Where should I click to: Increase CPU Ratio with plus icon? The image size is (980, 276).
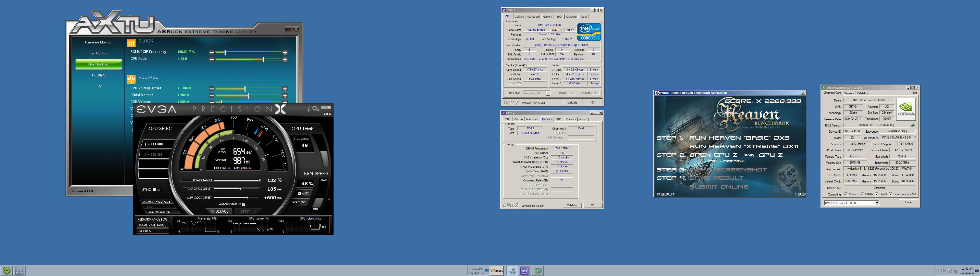285,59
